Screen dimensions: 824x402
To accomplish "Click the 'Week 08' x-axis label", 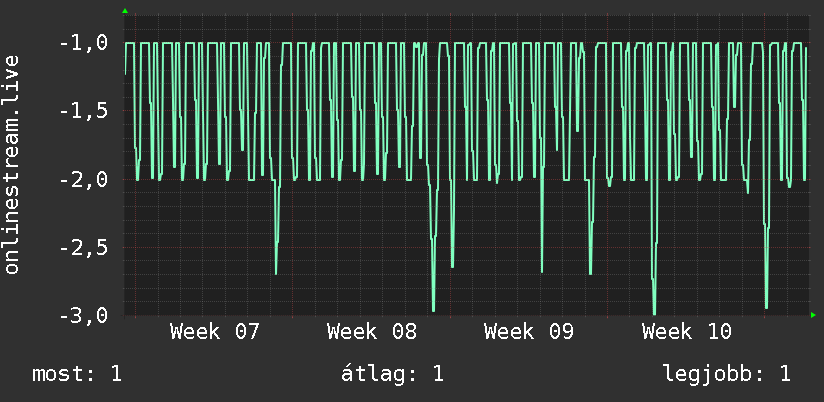I will pyautogui.click(x=372, y=332).
